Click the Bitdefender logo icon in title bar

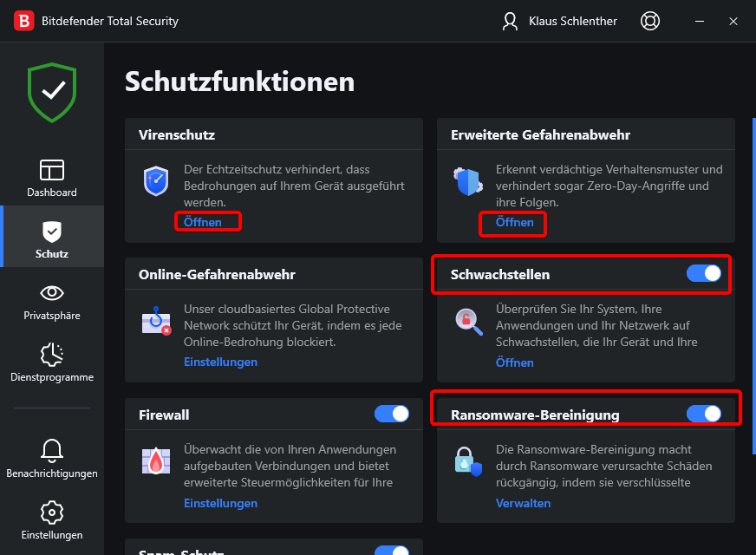click(x=24, y=21)
